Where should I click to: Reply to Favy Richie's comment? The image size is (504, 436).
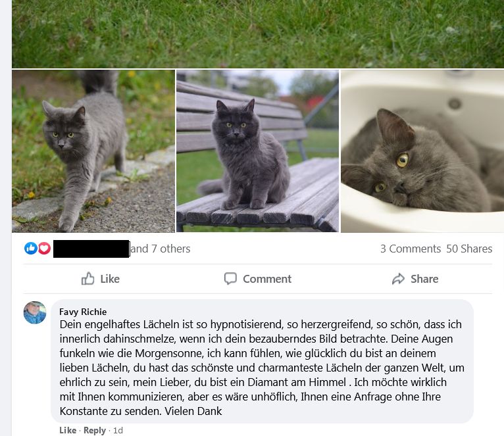[x=95, y=430]
